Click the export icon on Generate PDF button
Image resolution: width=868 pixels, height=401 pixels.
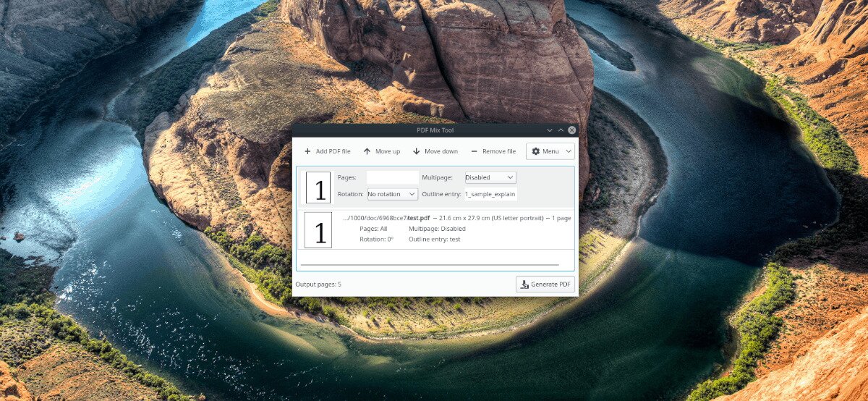[524, 284]
